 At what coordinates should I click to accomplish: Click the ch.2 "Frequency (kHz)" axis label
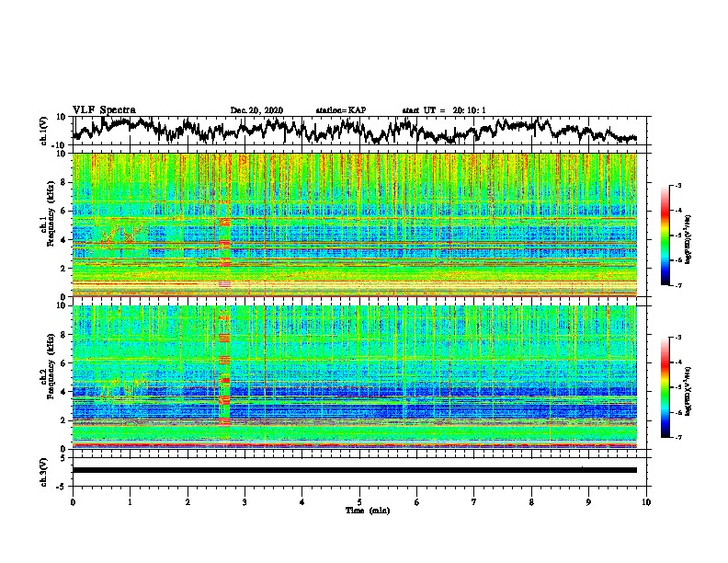(x=51, y=366)
